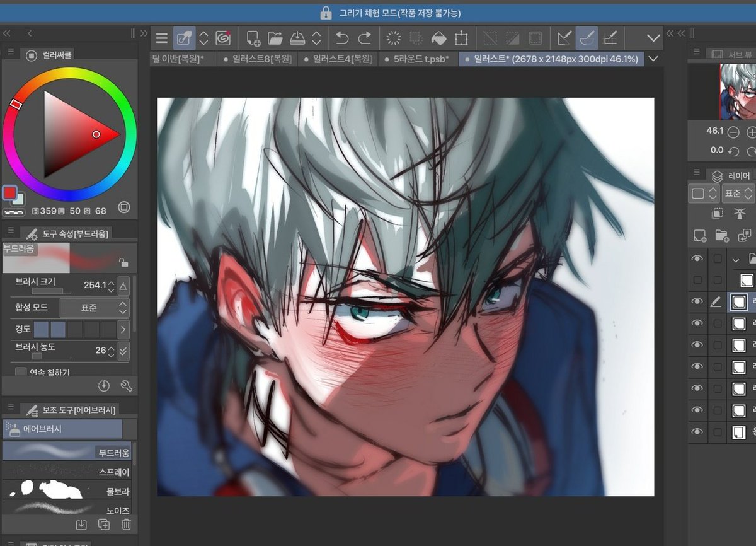Switch to 5라운드 t.psb* tab
This screenshot has width=756, height=546.
(417, 59)
